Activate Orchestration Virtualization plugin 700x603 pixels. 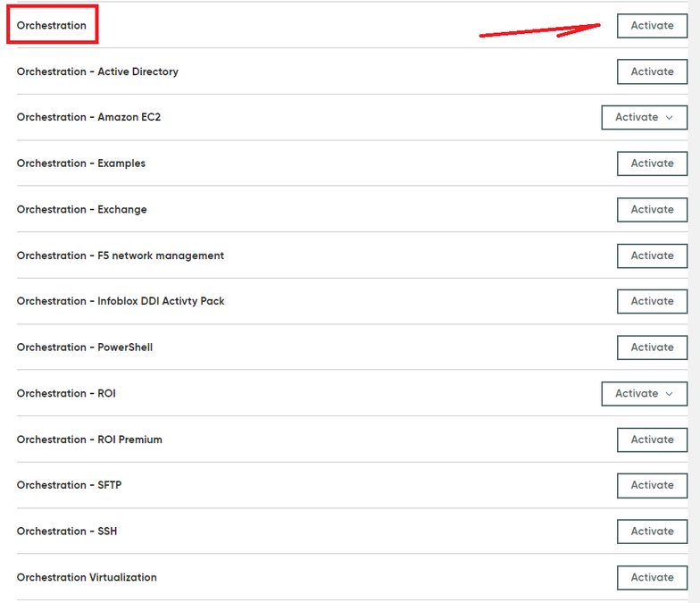click(652, 577)
